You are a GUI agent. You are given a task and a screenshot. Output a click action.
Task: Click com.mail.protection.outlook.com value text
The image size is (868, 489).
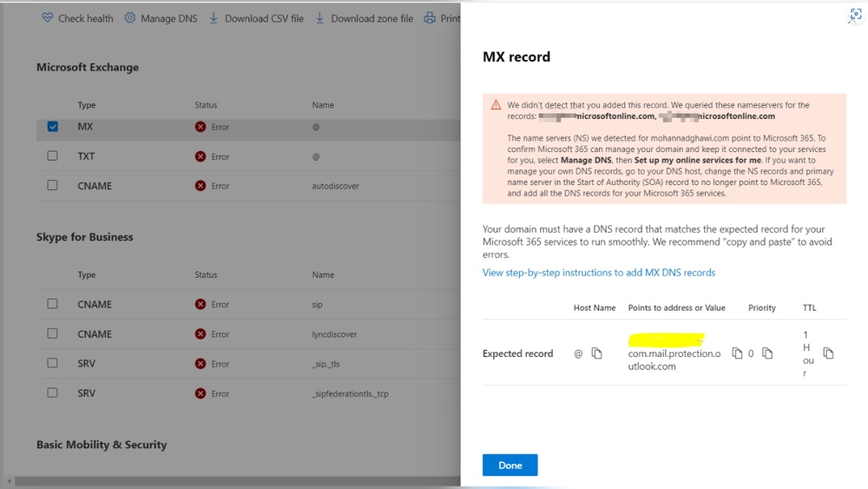(x=674, y=360)
